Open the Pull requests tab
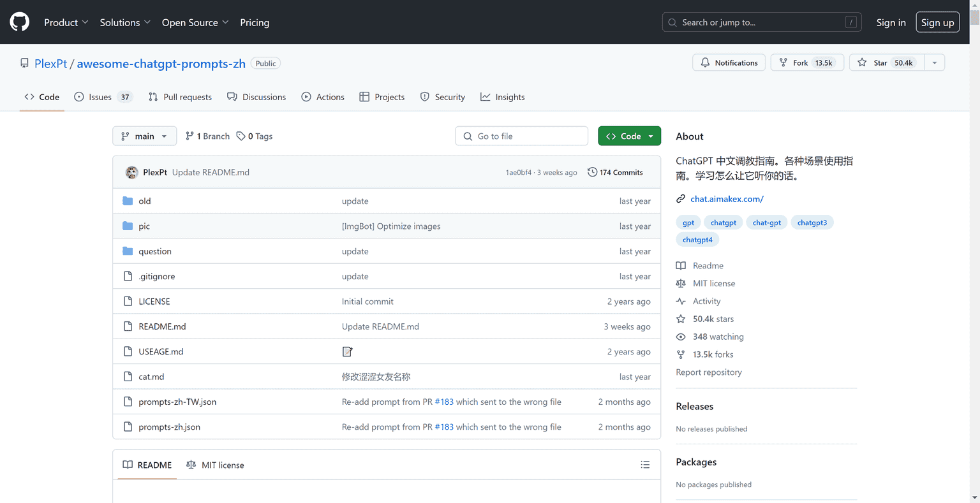Viewport: 980px width, 503px height. (x=181, y=97)
